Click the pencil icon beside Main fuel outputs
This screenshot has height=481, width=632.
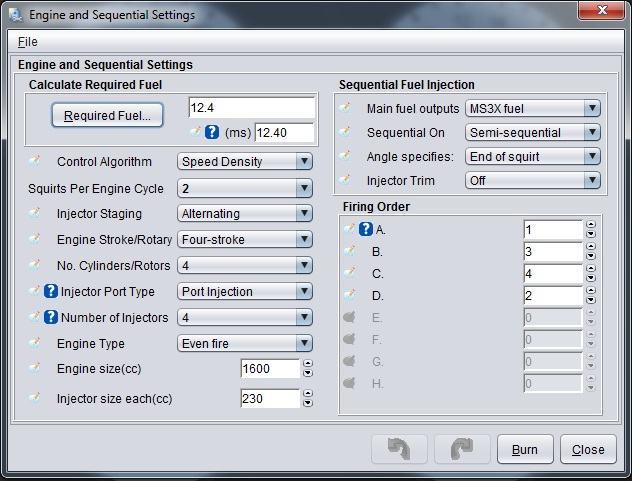345,108
